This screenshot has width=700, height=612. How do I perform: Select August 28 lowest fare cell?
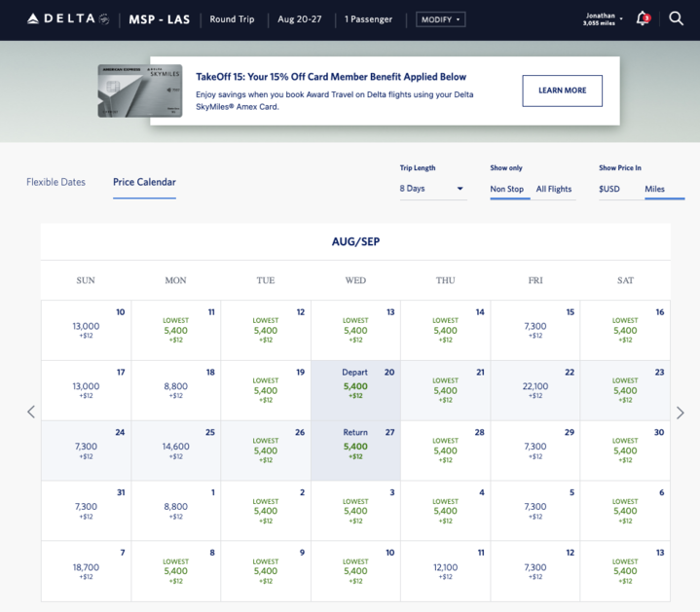[x=446, y=450]
